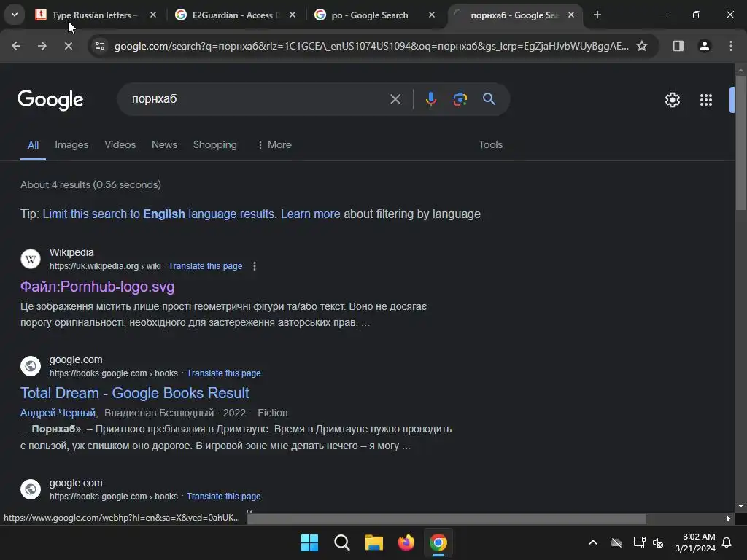Bookmark this page with the star icon
Viewport: 747px width, 560px height.
pos(642,46)
